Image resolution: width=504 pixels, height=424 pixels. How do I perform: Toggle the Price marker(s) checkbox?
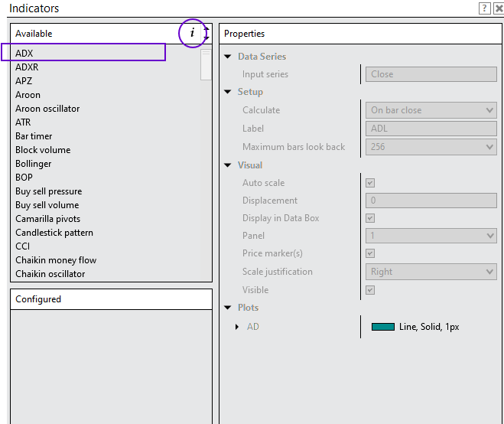pos(370,253)
